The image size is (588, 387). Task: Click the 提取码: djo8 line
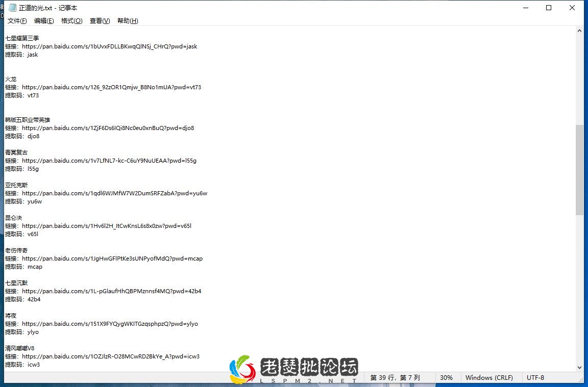[22, 136]
